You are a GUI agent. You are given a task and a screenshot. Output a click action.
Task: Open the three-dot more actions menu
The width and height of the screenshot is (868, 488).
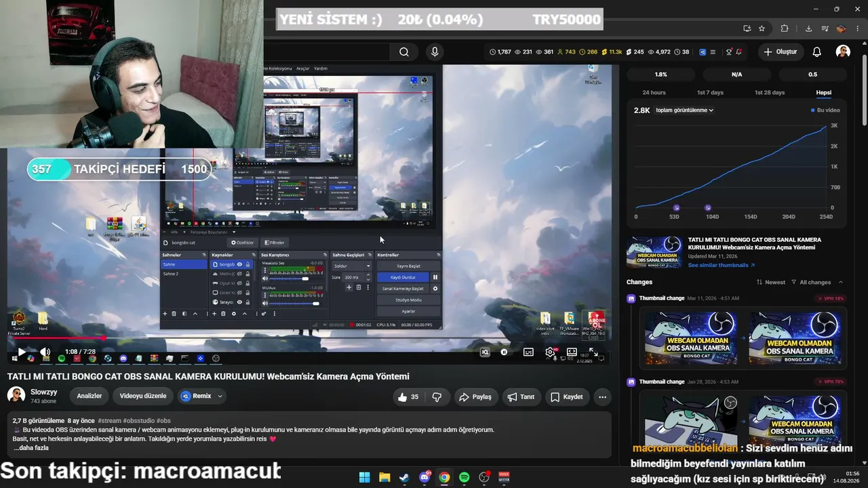point(602,397)
